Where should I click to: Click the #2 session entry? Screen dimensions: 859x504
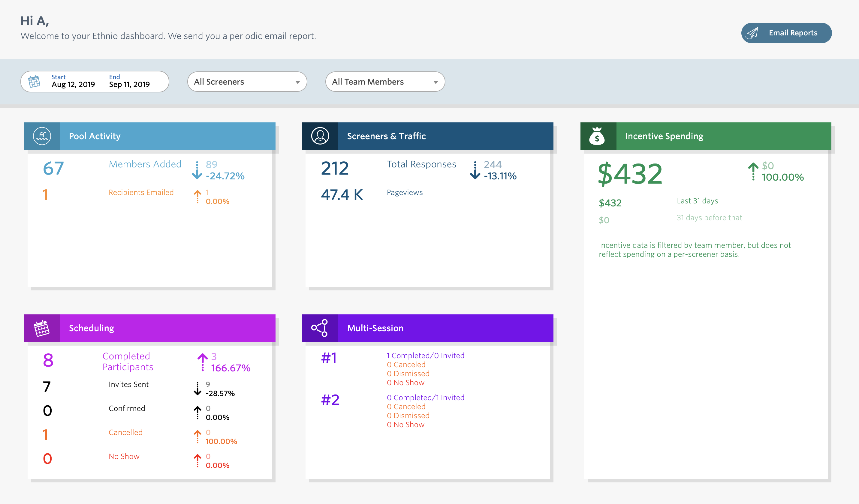pyautogui.click(x=330, y=400)
